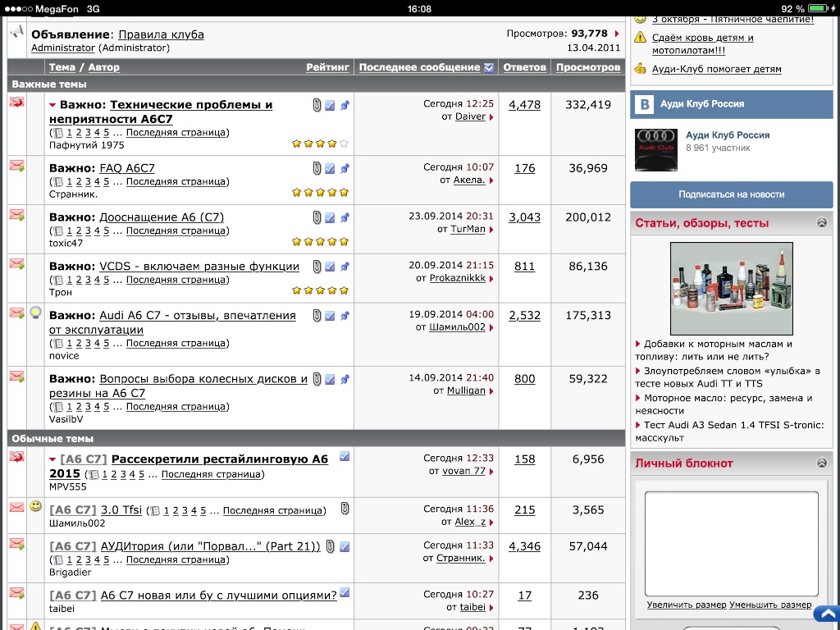Toggle subscription checkbox on АУДИтория thread row

345,547
